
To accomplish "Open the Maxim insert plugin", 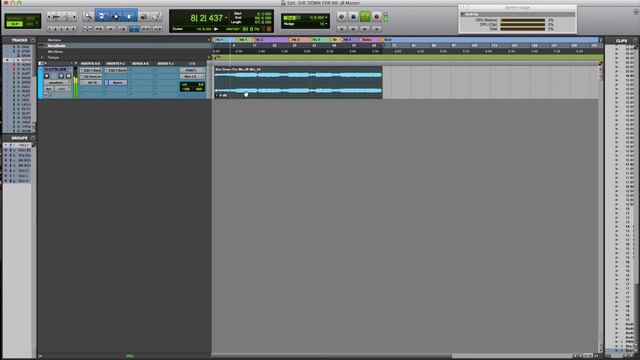I will tap(118, 82).
